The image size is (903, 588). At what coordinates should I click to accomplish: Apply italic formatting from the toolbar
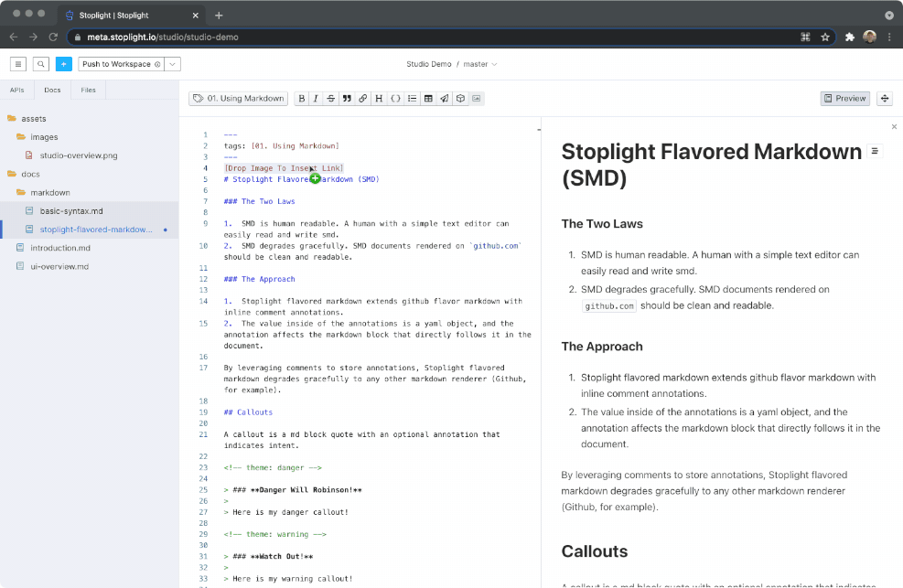316,98
